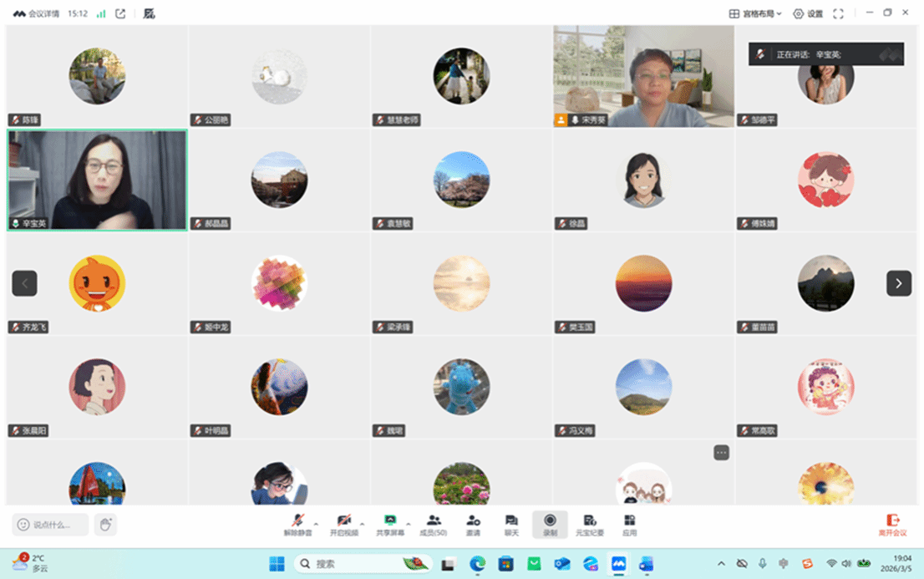The height and width of the screenshot is (579, 924).
Task: Expand audio options arrow beside 解除静音
Action: coord(316,524)
